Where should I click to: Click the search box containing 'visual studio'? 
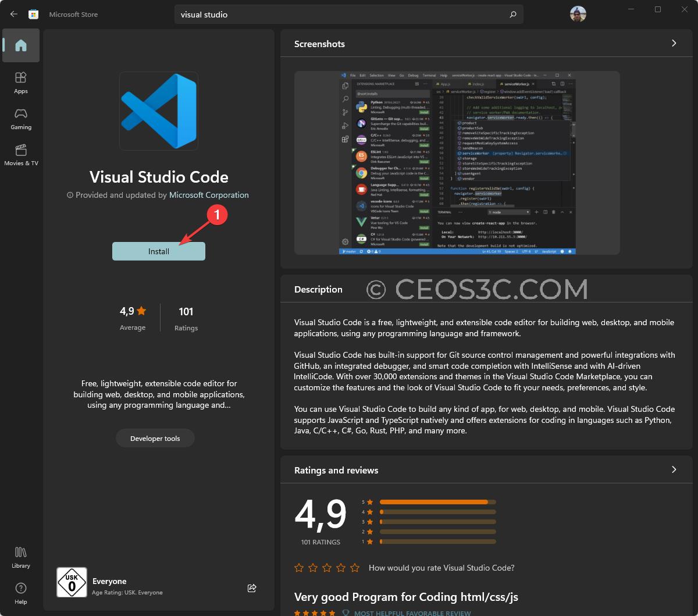[349, 15]
